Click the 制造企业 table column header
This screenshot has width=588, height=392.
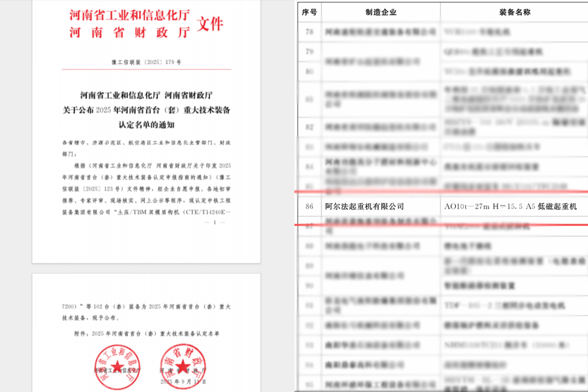pyautogui.click(x=381, y=12)
